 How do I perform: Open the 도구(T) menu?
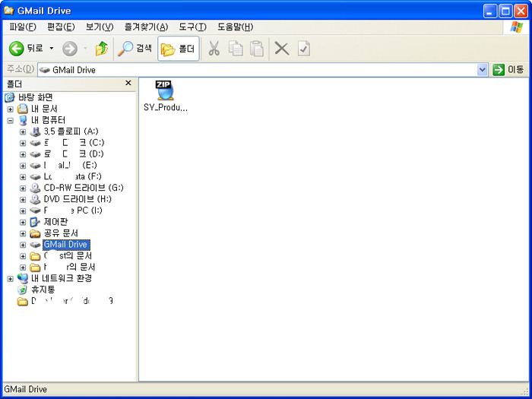(192, 27)
